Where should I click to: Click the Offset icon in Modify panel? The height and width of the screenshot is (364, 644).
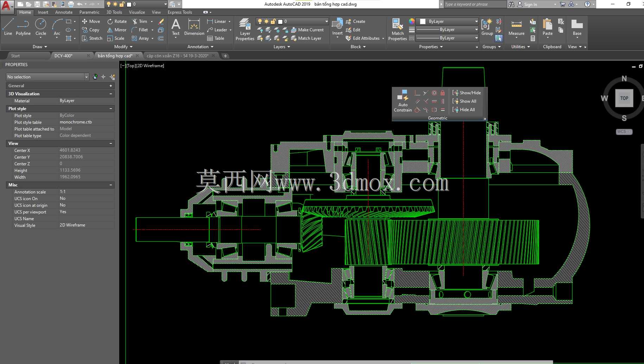tap(161, 38)
